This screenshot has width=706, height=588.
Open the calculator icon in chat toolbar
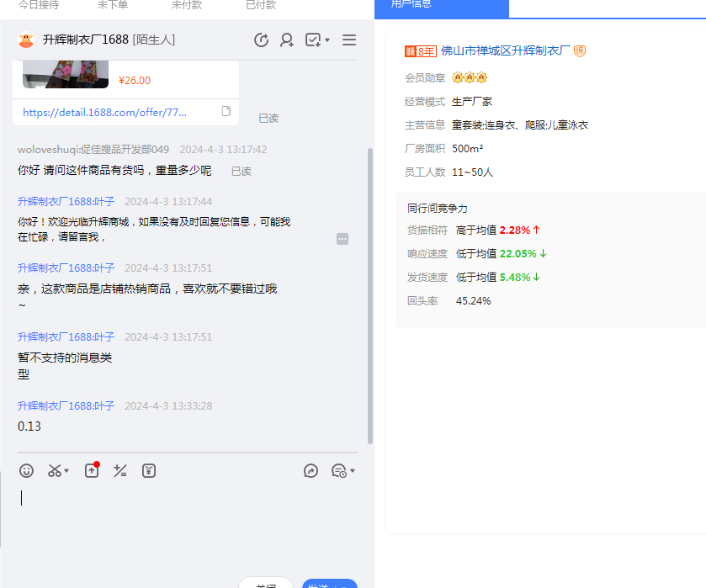pyautogui.click(x=120, y=471)
